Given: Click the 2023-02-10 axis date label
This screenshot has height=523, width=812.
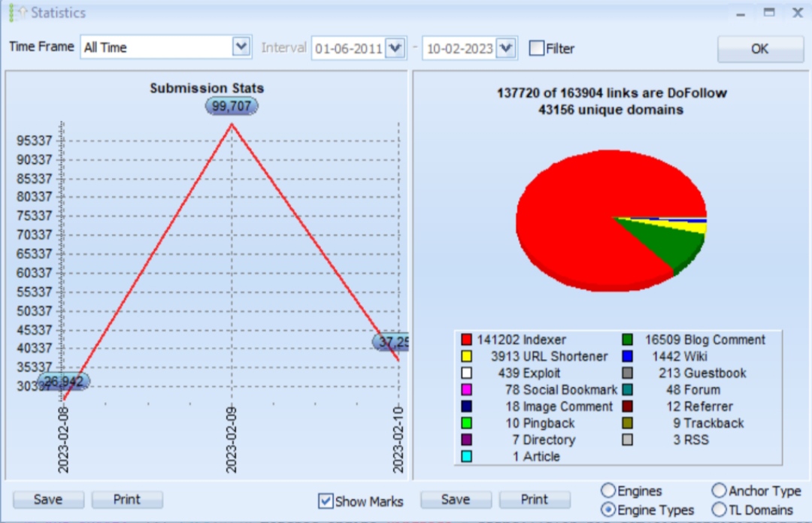Looking at the screenshot, I should pyautogui.click(x=398, y=440).
